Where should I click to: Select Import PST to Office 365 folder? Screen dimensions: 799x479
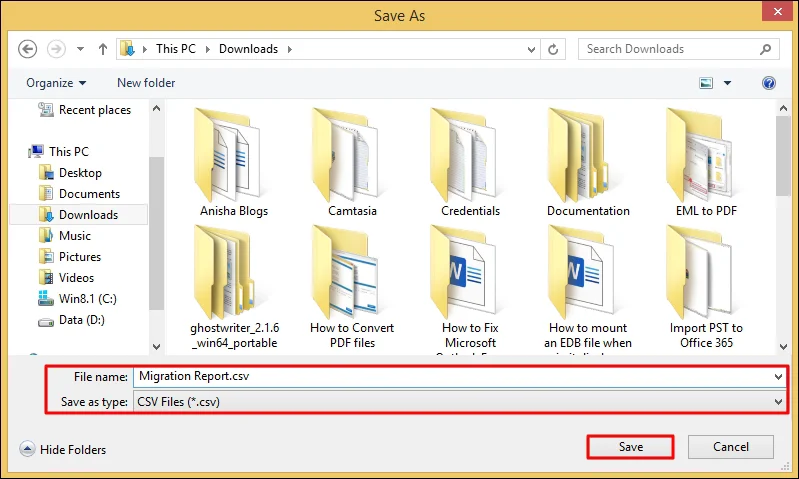[706, 287]
